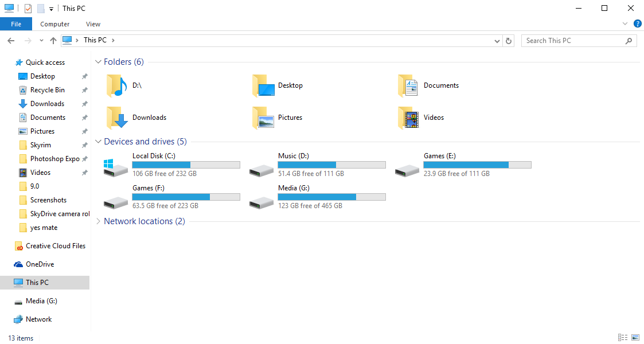This screenshot has width=644, height=344.
Task: Select This PC in navigation pane
Action: (45, 283)
